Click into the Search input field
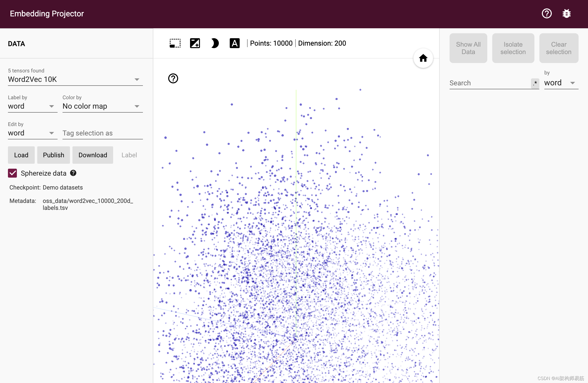This screenshot has width=588, height=383. [x=489, y=83]
